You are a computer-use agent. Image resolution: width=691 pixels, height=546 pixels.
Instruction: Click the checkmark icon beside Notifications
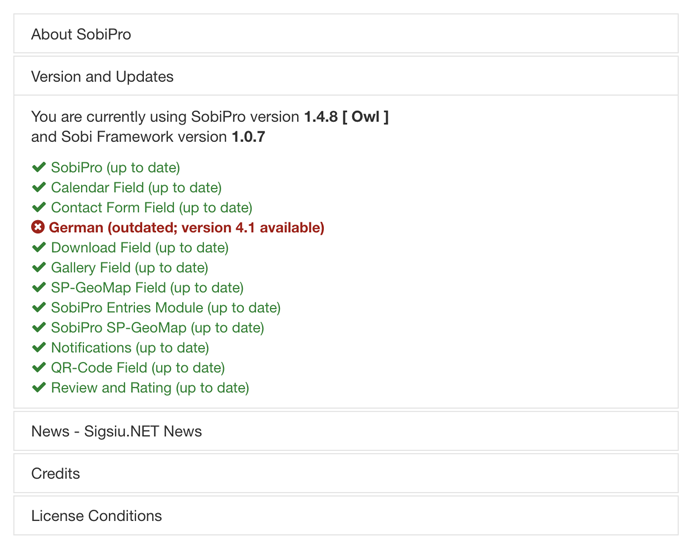(39, 348)
